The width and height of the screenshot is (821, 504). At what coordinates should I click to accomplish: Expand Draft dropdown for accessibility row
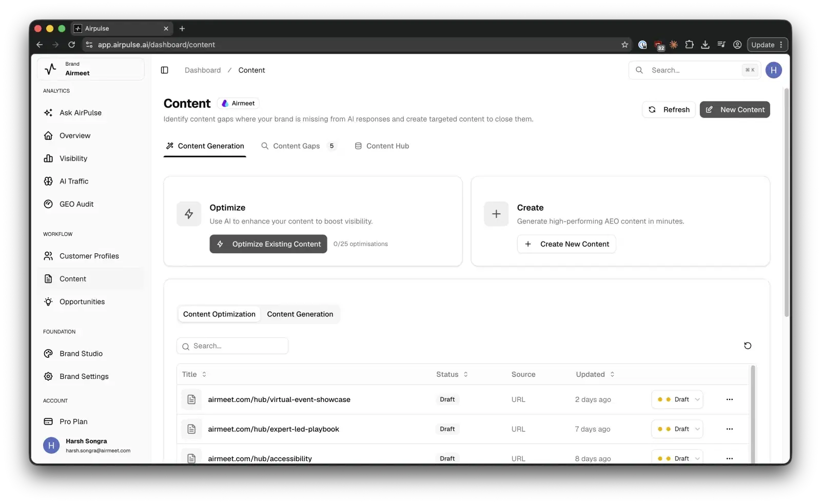click(x=677, y=457)
